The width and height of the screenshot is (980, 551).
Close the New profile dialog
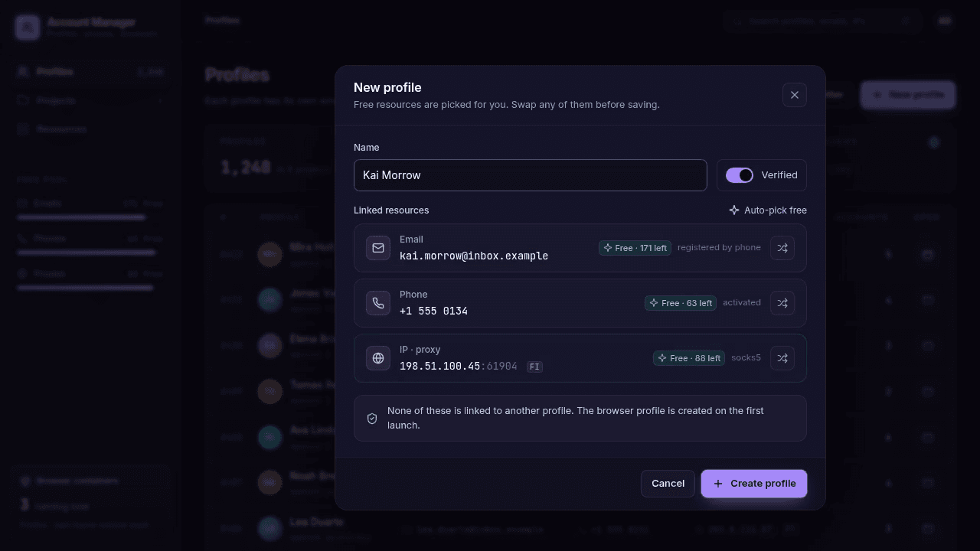[795, 95]
